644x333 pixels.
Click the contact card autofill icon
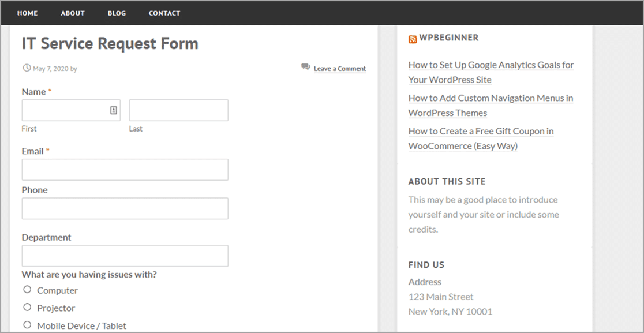coord(114,110)
